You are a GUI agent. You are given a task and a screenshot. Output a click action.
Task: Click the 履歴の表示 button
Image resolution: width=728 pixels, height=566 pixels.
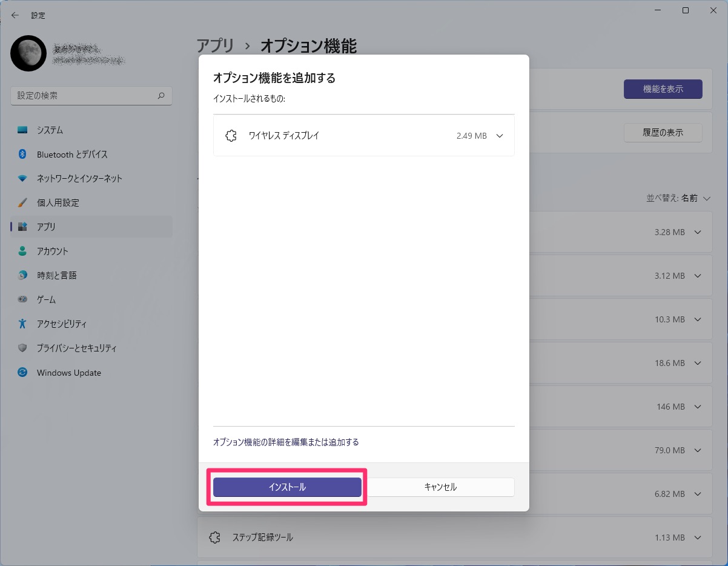663,133
